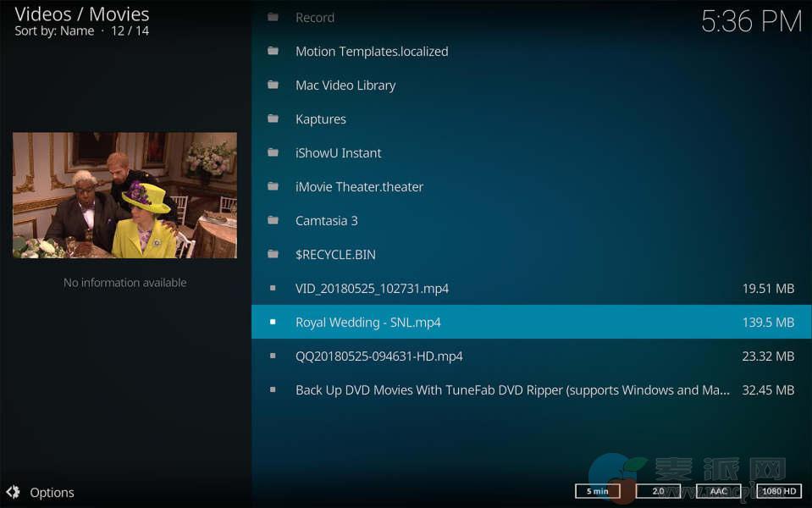Click the 1080 HD resolution badge

(780, 491)
